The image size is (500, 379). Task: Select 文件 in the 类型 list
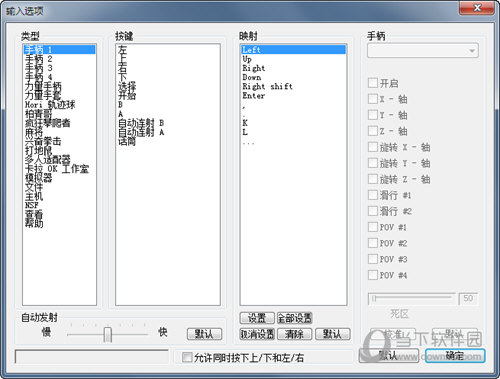click(59, 187)
